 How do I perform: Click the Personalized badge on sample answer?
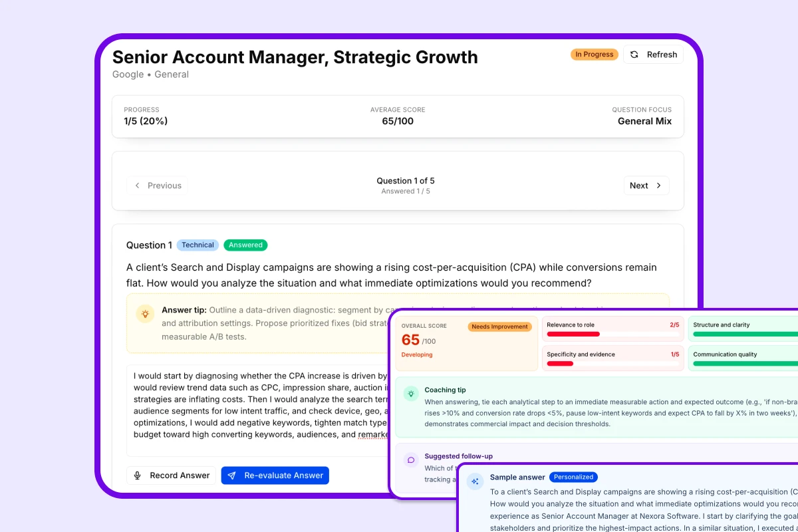[x=573, y=477]
